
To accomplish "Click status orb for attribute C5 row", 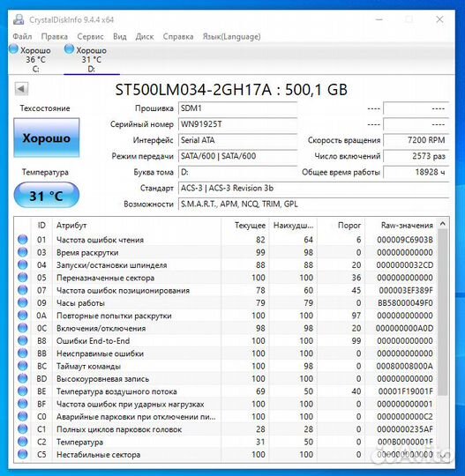I will pos(22,455).
